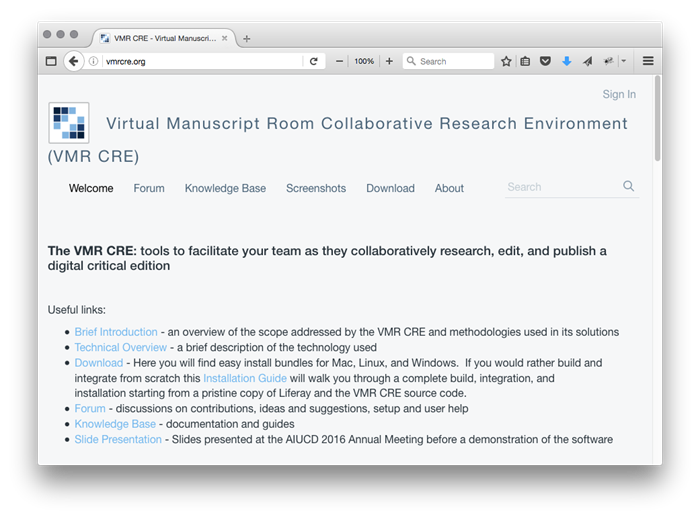Click the browser back arrow button
This screenshot has height=519, width=700.
pyautogui.click(x=74, y=61)
